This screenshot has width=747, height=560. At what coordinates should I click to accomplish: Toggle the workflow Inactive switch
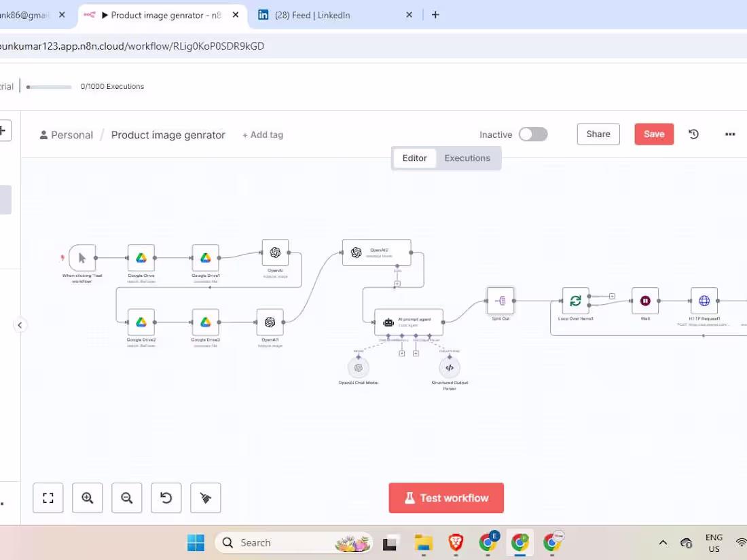pos(533,134)
